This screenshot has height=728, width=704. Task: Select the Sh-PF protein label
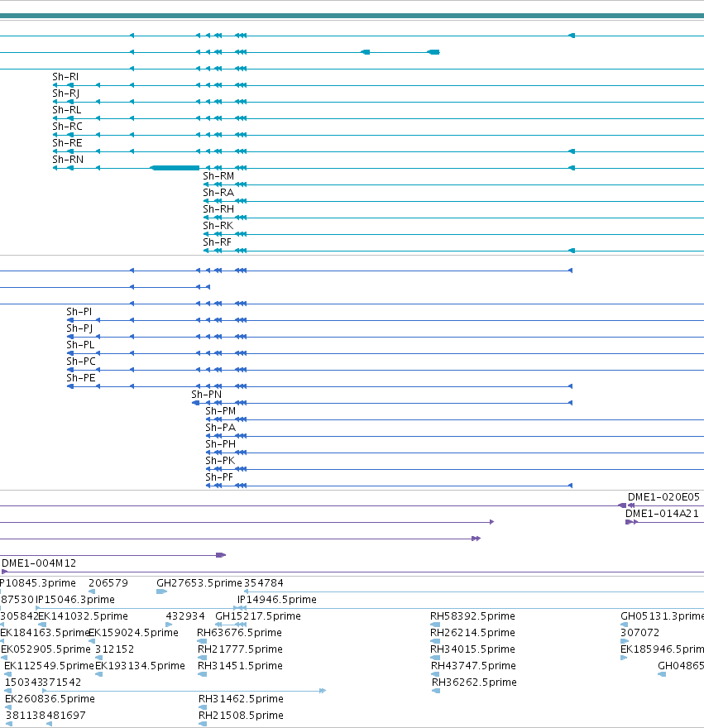[219, 477]
